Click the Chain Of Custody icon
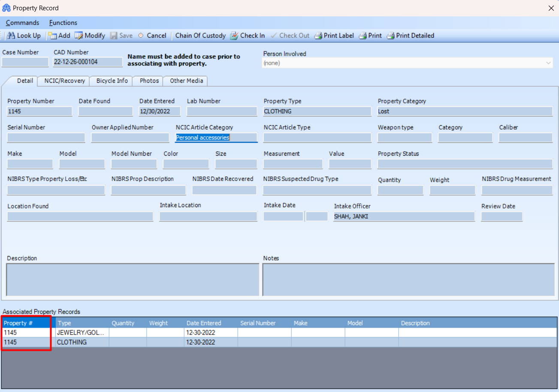The width and height of the screenshot is (559, 392). point(200,36)
